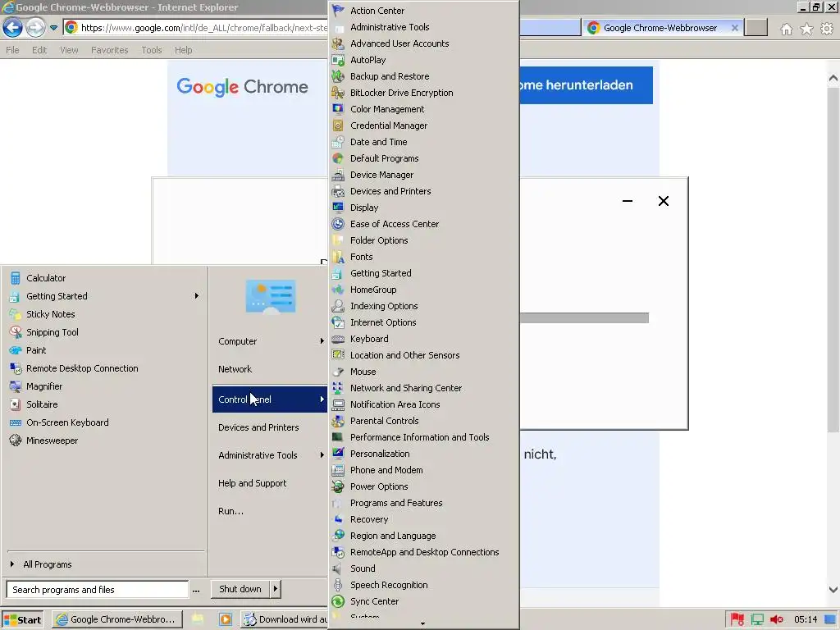Click the IE address bar URL
The image size is (840, 630).
coord(204,28)
